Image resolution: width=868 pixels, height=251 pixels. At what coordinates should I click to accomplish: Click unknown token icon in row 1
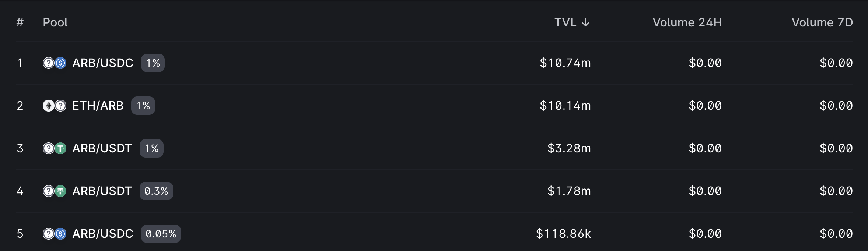click(48, 63)
